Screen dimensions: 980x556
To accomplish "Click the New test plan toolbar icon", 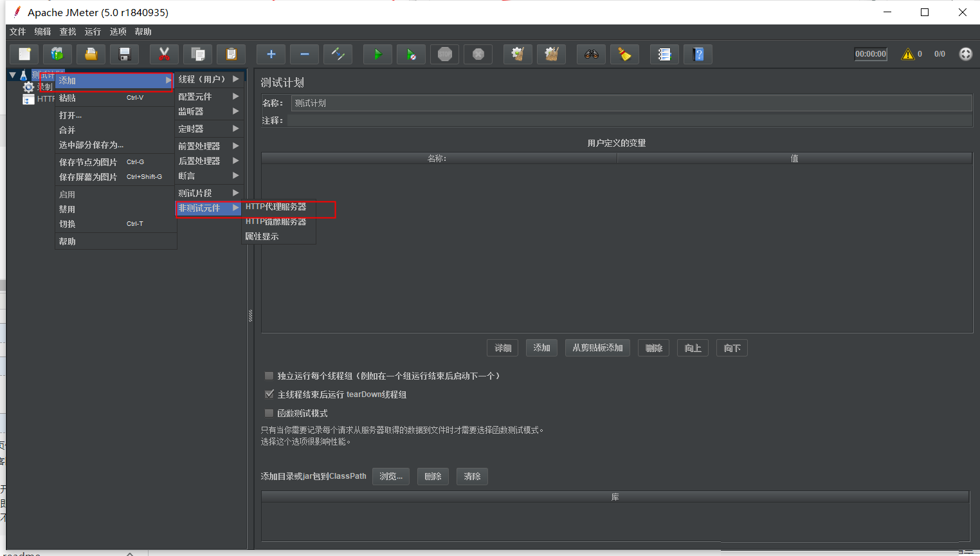I will pyautogui.click(x=24, y=54).
